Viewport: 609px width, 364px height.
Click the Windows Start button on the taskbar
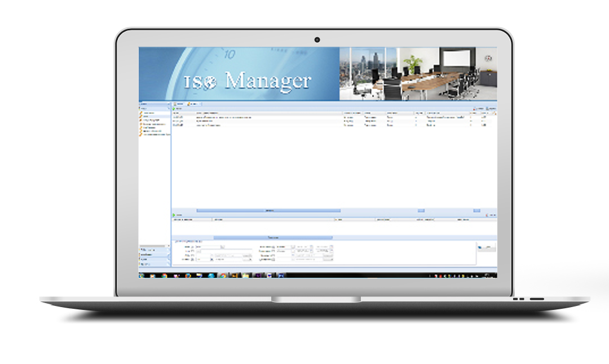click(x=143, y=276)
